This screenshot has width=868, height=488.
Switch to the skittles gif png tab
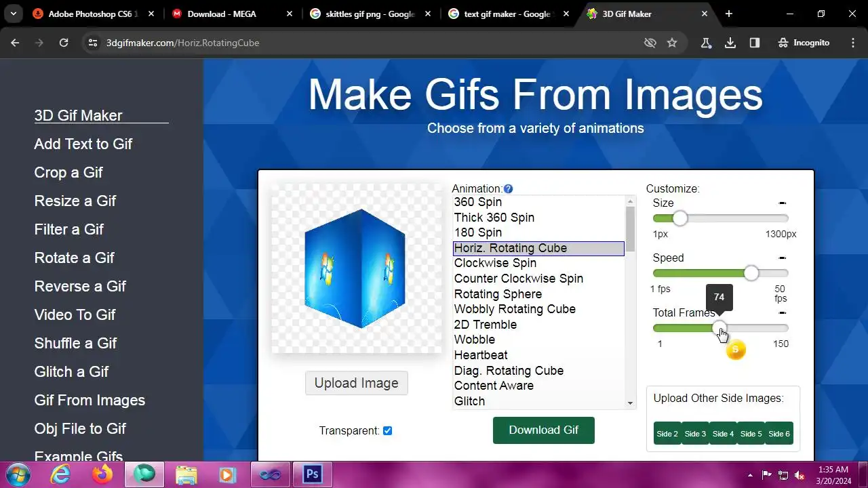[370, 14]
